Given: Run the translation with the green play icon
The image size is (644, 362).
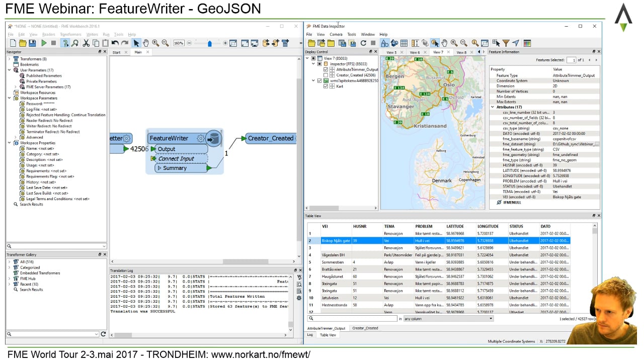Looking at the screenshot, I should [x=44, y=43].
